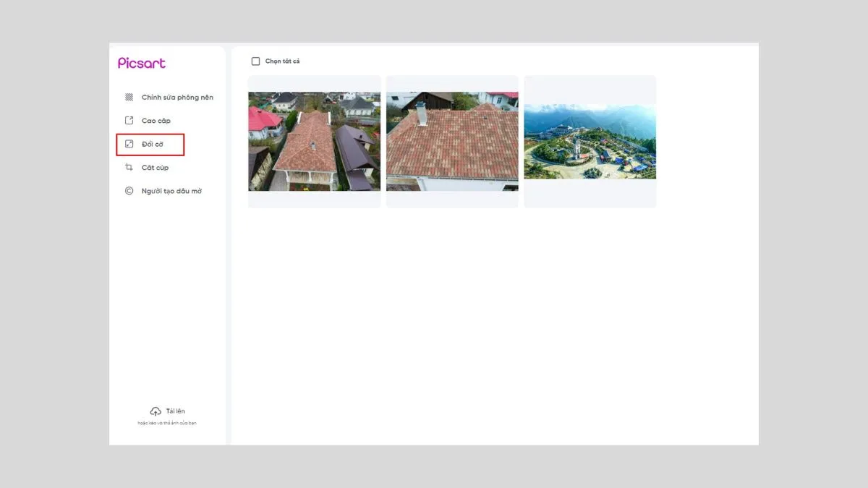This screenshot has width=868, height=488.
Task: Click the Cao cấp export icon
Action: 129,120
